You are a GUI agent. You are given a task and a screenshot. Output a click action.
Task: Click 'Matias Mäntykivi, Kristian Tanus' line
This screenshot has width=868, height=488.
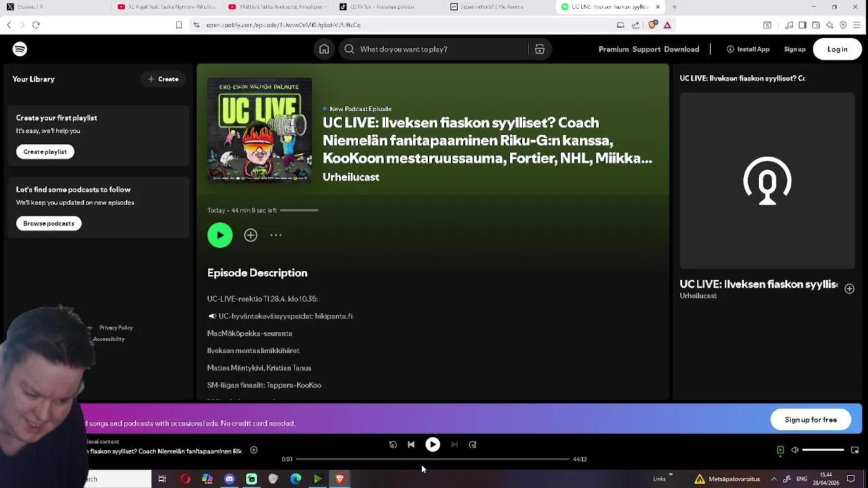(259, 368)
